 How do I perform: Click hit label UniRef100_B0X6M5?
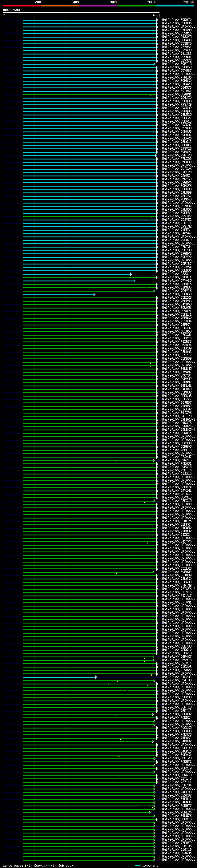pos(176,853)
